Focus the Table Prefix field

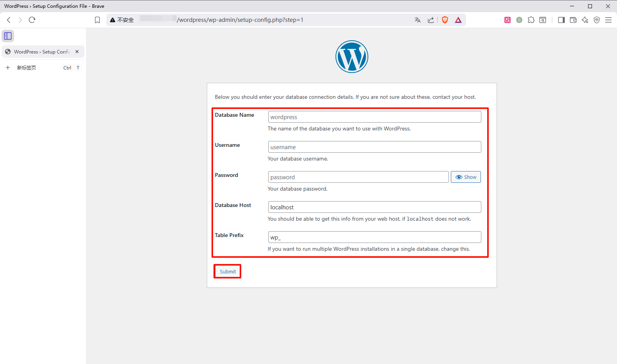pos(375,237)
